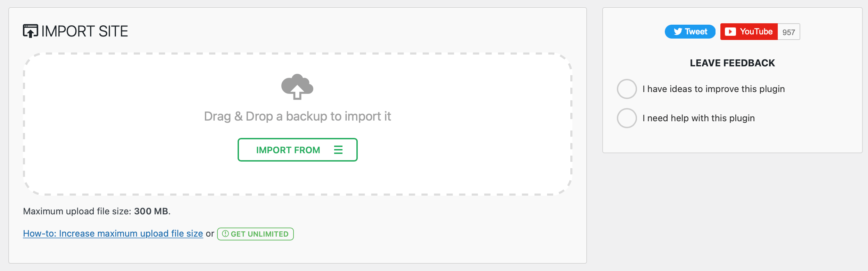The image size is (868, 271).
Task: Click the gray cloud upload icon
Action: (297, 88)
